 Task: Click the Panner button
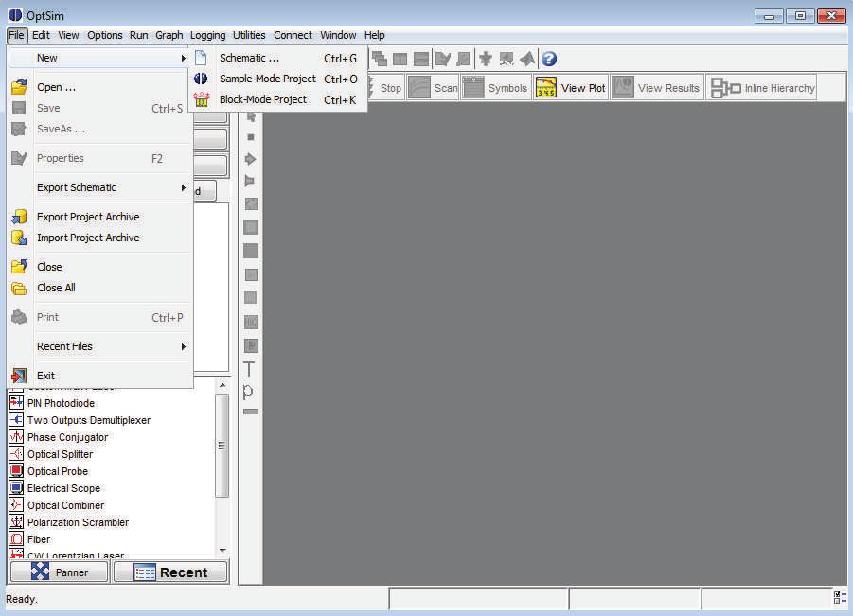[60, 572]
